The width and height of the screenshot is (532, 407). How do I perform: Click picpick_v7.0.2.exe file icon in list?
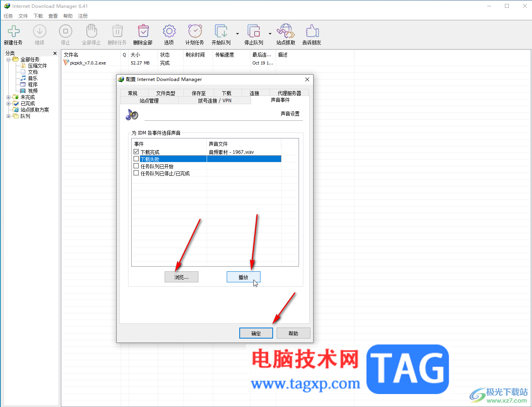tap(66, 63)
